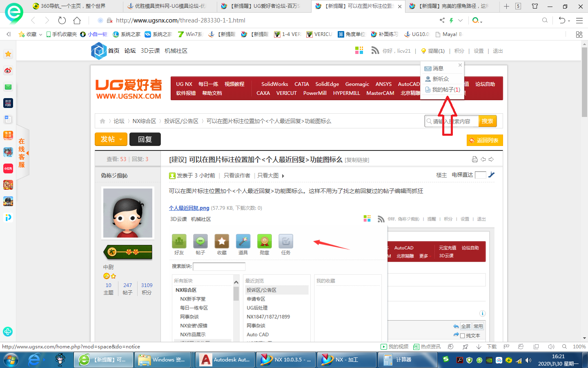Collapse the bookmarks bar side arrow

point(8,34)
